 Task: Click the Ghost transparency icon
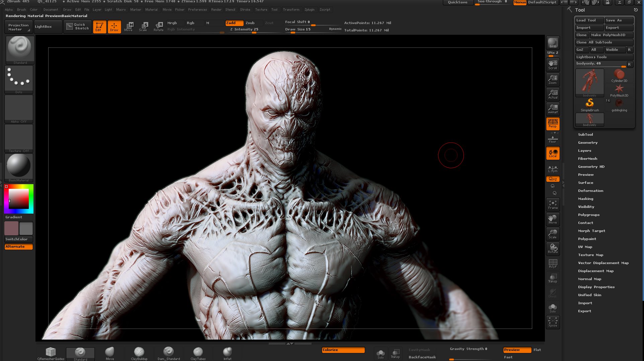pyautogui.click(x=553, y=293)
